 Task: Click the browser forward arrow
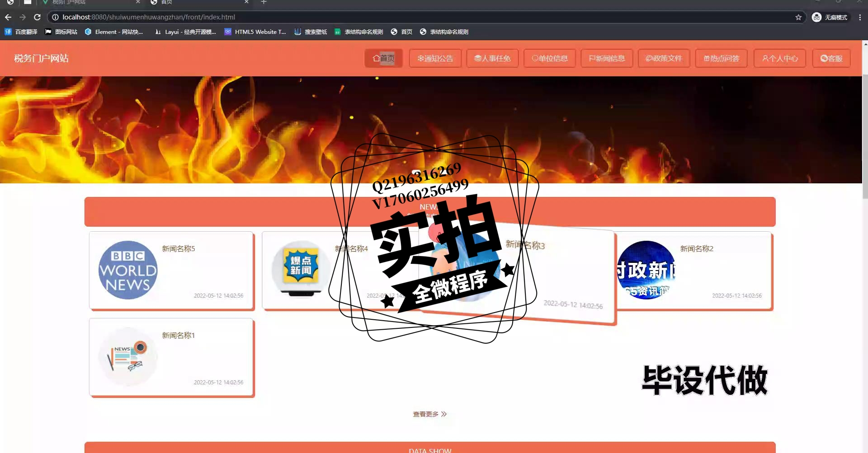23,17
